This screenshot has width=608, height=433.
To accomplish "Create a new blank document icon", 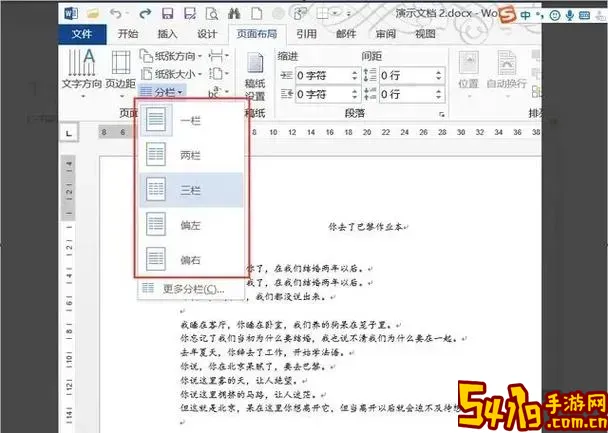I will pyautogui.click(x=256, y=14).
